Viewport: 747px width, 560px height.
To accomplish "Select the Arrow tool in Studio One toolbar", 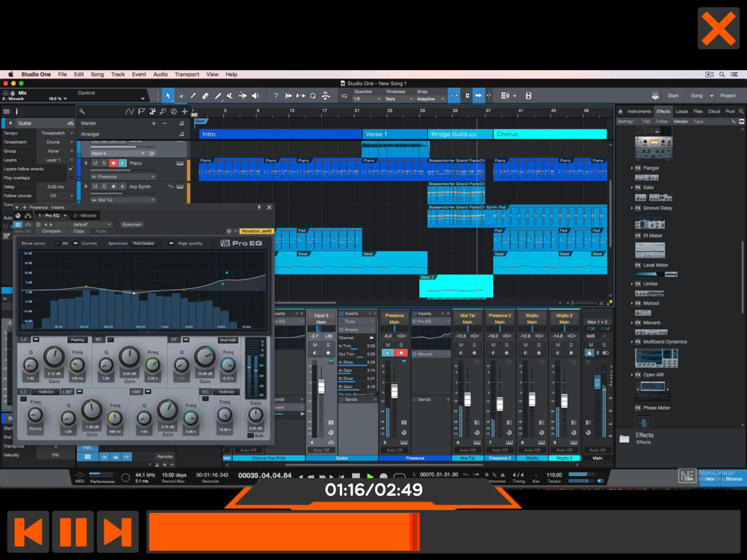I will (167, 96).
